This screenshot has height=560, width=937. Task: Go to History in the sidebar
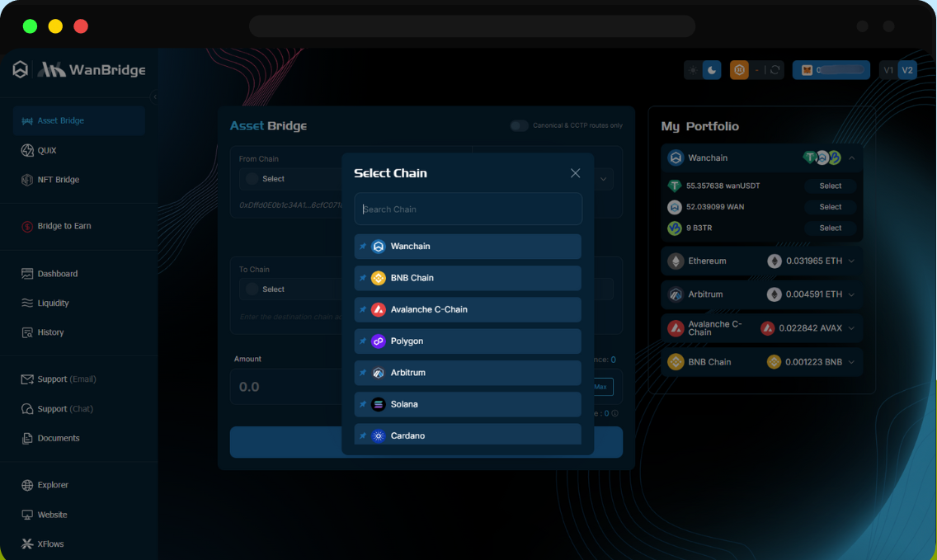pos(50,332)
